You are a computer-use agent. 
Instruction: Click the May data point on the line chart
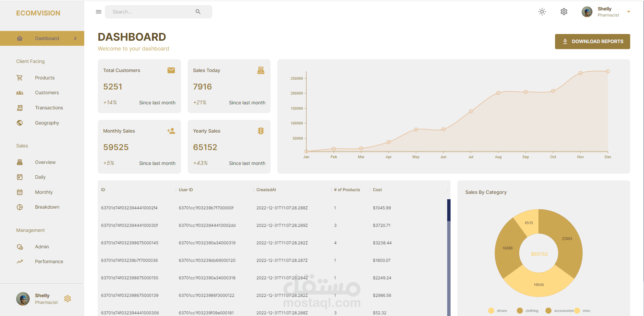[x=416, y=130]
